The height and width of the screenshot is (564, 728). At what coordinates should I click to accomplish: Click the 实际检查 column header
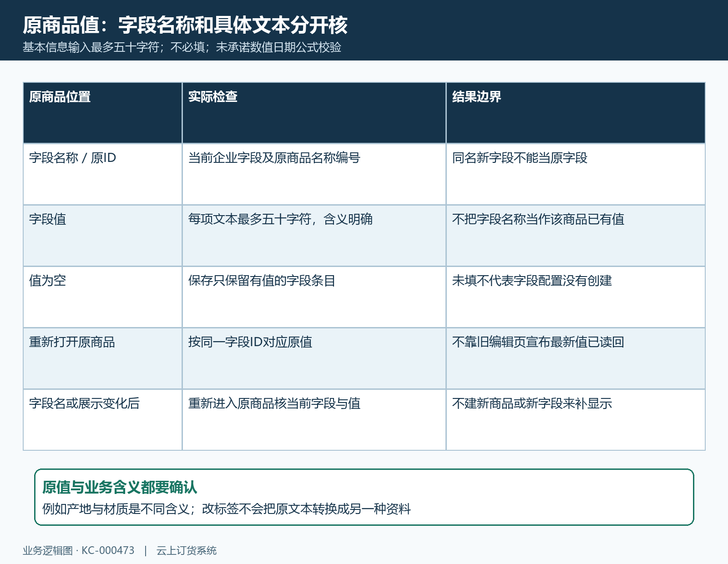[314, 113]
